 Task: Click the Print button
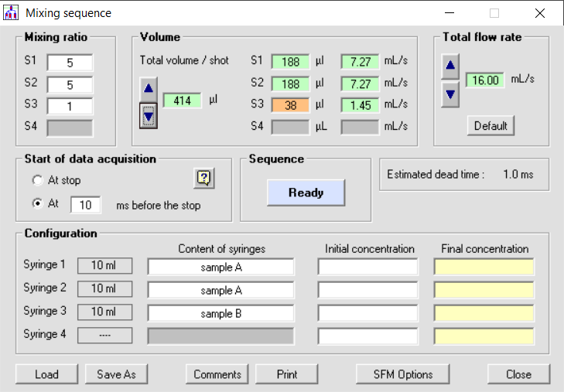[x=287, y=374]
